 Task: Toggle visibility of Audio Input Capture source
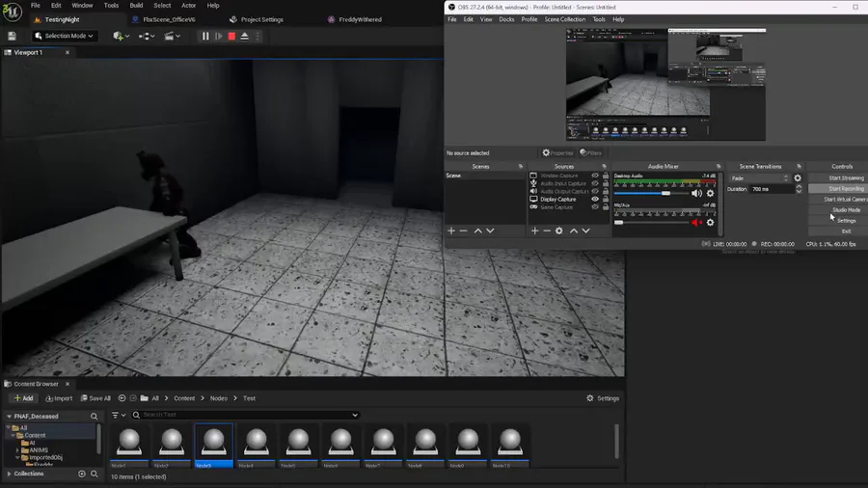click(595, 183)
